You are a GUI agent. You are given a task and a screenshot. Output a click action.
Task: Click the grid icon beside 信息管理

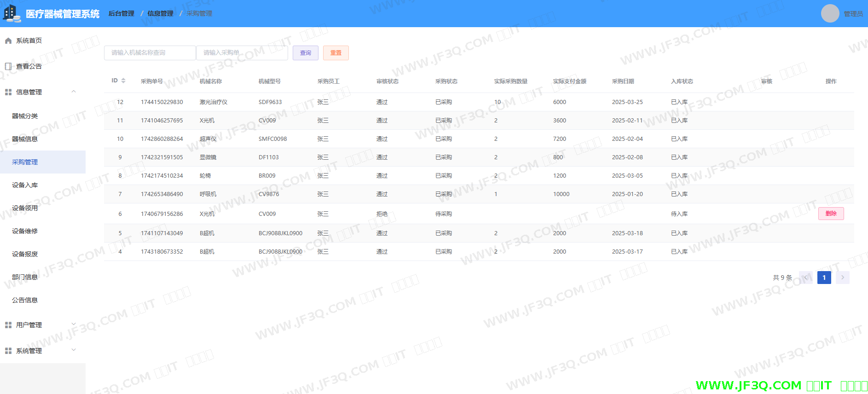point(8,92)
